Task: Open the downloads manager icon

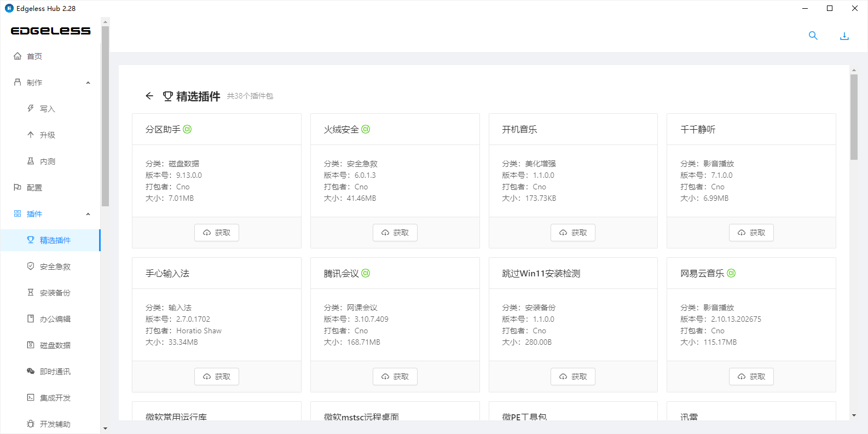Action: (844, 36)
